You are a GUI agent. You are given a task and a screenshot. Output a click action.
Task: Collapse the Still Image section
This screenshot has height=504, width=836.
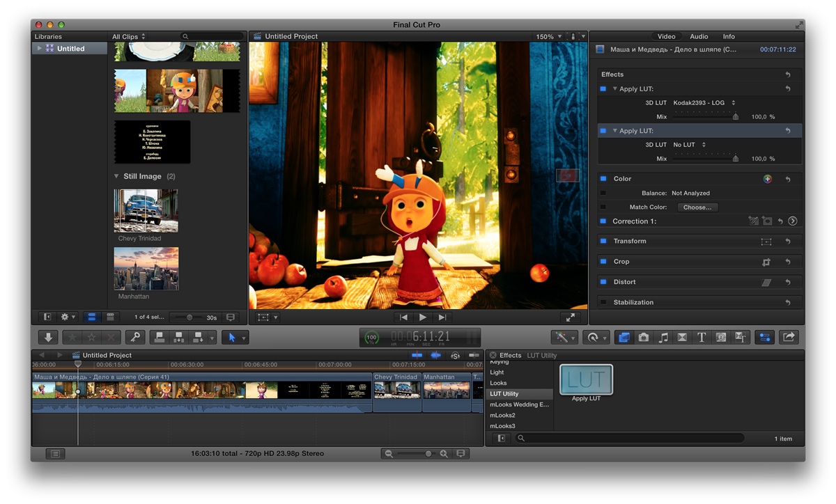click(116, 177)
